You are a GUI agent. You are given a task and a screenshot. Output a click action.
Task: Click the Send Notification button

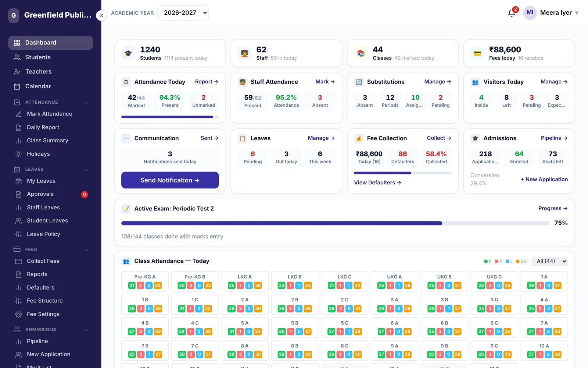170,180
